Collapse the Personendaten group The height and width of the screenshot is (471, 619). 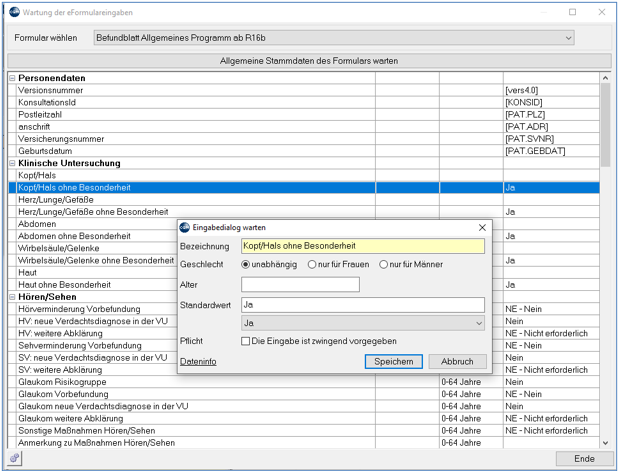click(12, 78)
